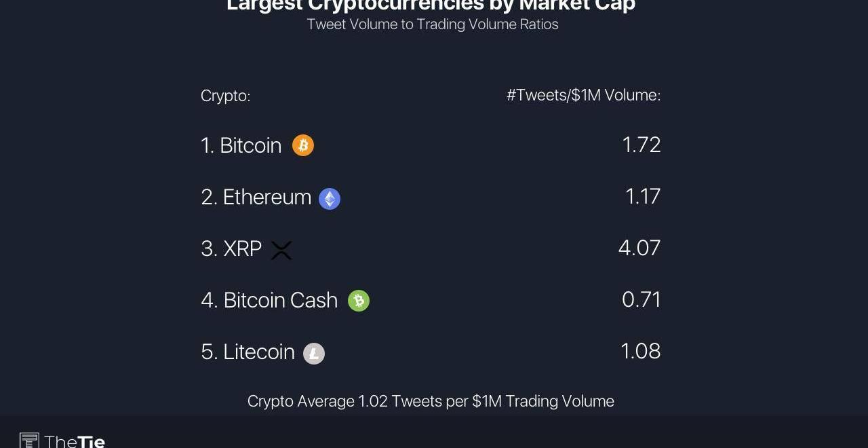Click the Crypto Average 1.02 Tweets footer text
This screenshot has height=448, width=868.
pyautogui.click(x=431, y=401)
